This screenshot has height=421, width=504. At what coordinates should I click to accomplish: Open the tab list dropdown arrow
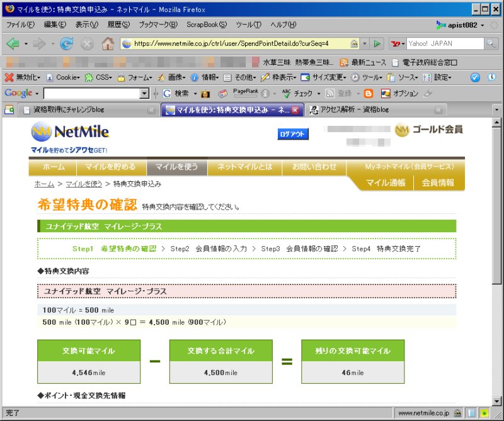click(497, 110)
